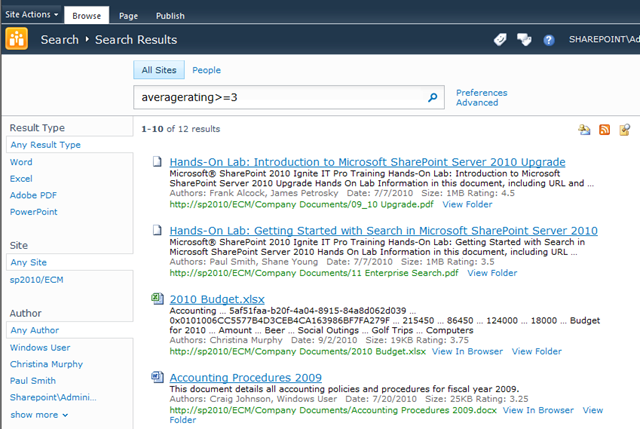Open the 2010 Budget.xlsx result title

(x=217, y=299)
